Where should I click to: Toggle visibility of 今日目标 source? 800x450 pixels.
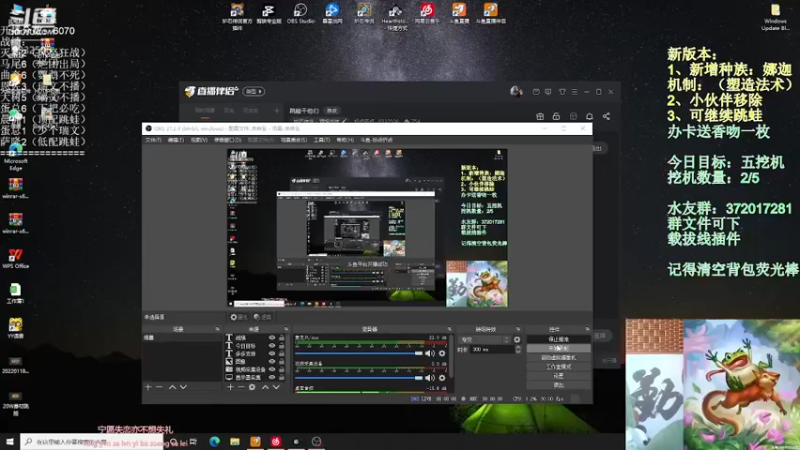[x=272, y=345]
